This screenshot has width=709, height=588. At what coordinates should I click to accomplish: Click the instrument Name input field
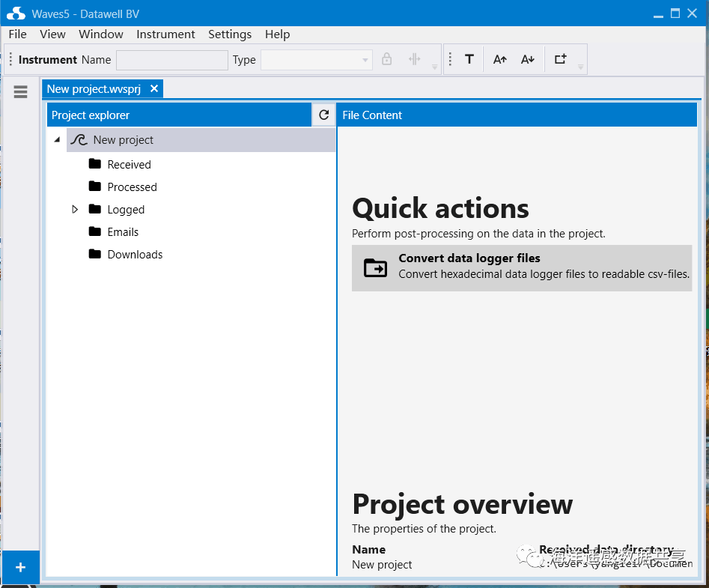pyautogui.click(x=172, y=60)
